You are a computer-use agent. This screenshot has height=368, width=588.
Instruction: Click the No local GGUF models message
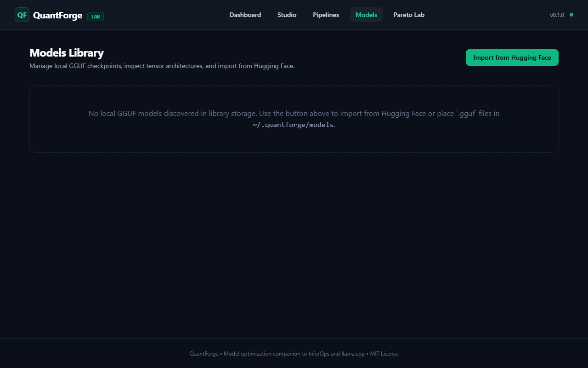[294, 119]
